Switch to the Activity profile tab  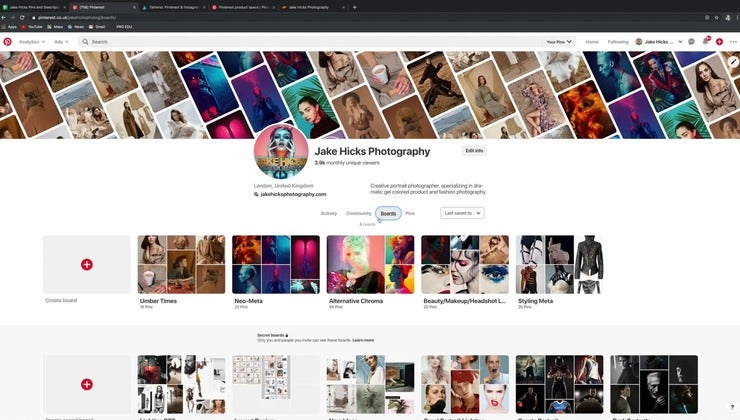tap(328, 213)
